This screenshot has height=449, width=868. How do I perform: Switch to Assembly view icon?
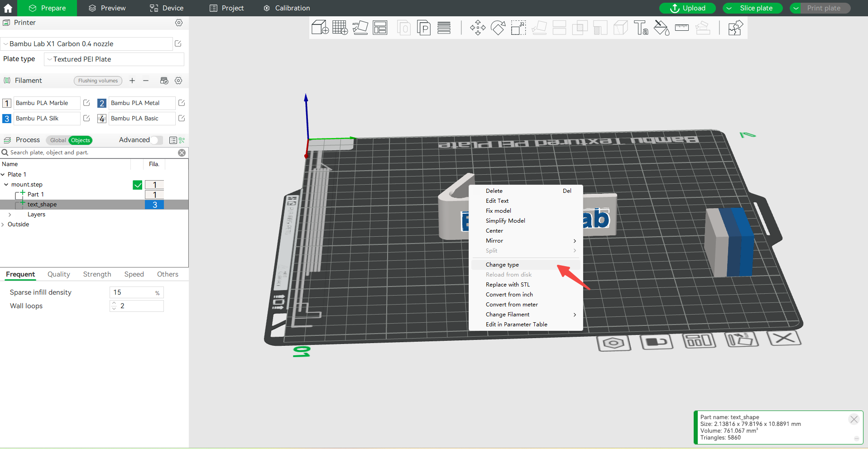click(735, 28)
